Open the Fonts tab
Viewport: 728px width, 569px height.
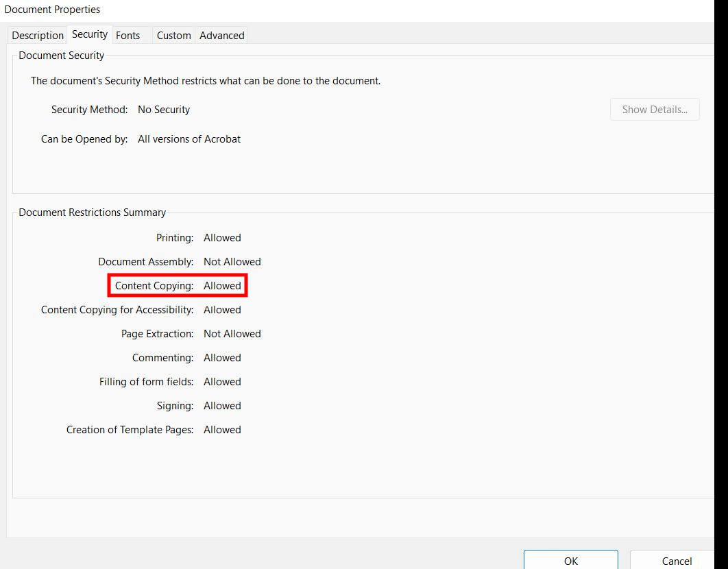(128, 35)
